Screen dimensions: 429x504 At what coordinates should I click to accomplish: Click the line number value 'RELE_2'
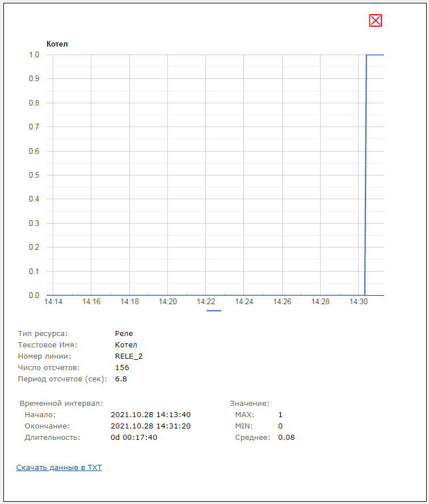coord(129,356)
